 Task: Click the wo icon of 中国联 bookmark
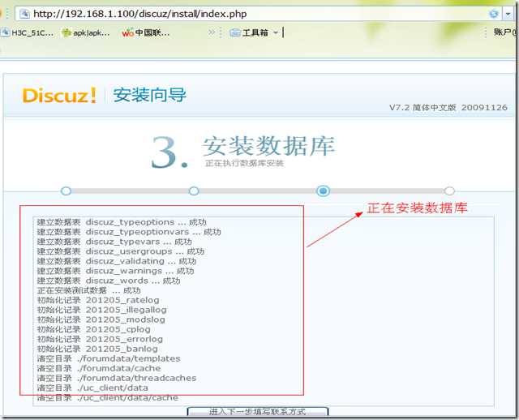point(127,33)
